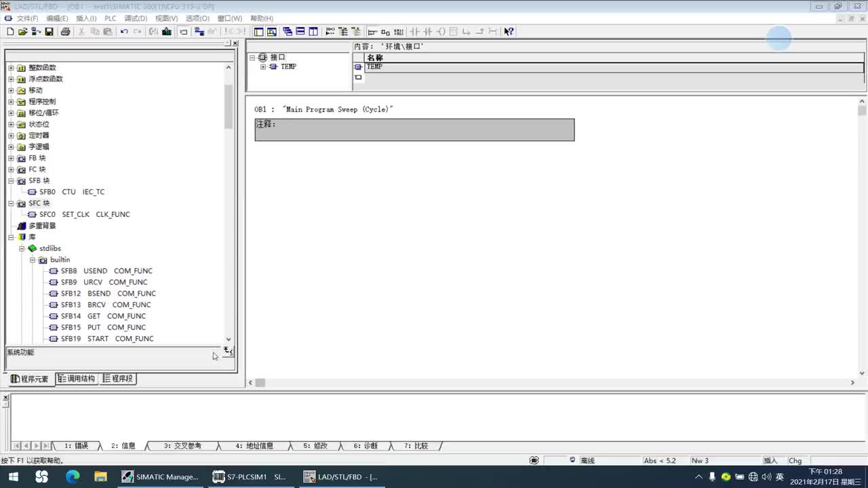Screen dimensions: 868x488
Task: Toggle the overview pane toolbar icon
Action: pos(258,31)
